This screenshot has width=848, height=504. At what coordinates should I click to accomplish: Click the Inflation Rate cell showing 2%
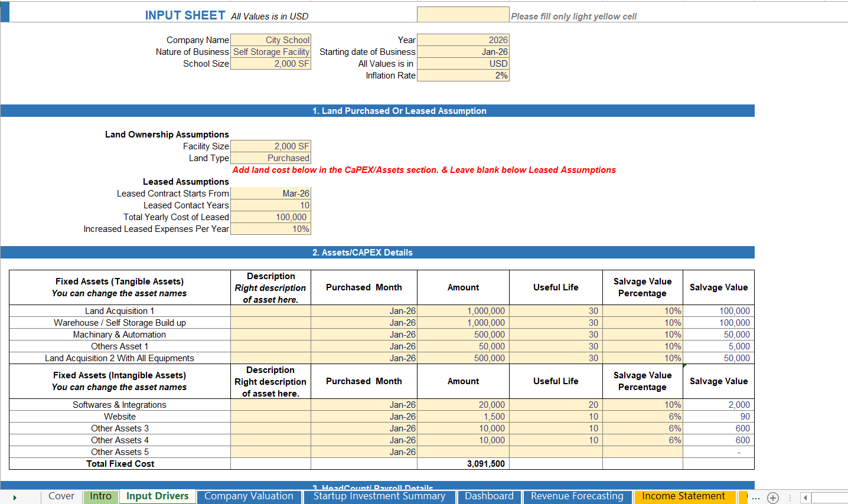click(463, 75)
